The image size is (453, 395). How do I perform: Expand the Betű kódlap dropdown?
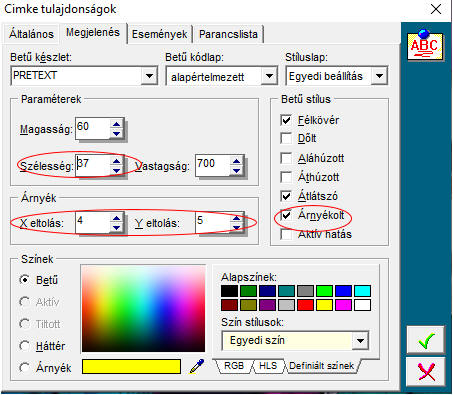click(269, 76)
